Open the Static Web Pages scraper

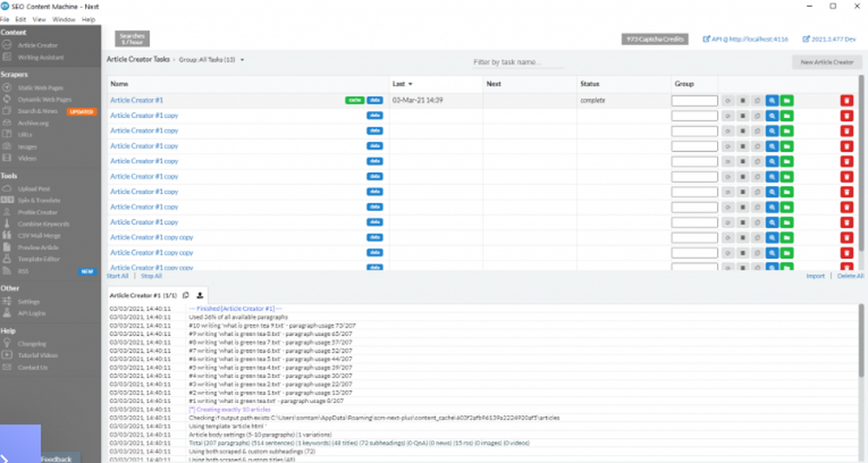coord(40,88)
